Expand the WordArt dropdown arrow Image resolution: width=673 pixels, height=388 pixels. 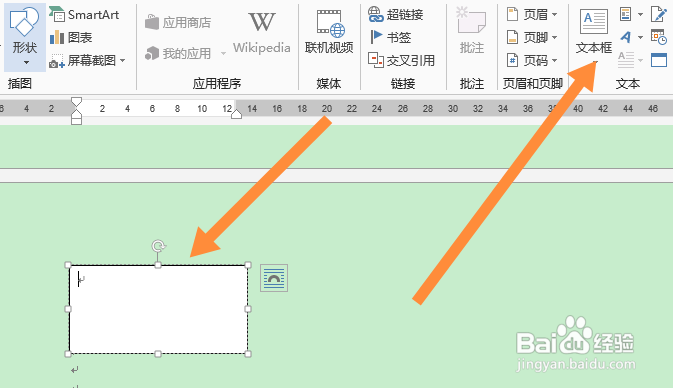640,37
